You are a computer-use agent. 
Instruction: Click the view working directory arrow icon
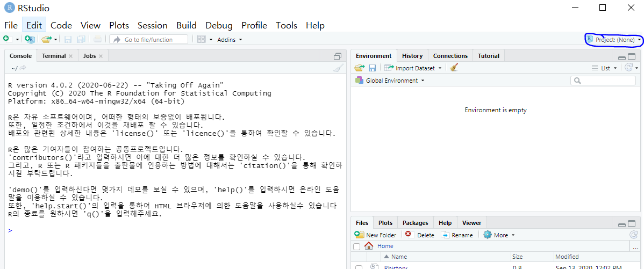tap(23, 68)
